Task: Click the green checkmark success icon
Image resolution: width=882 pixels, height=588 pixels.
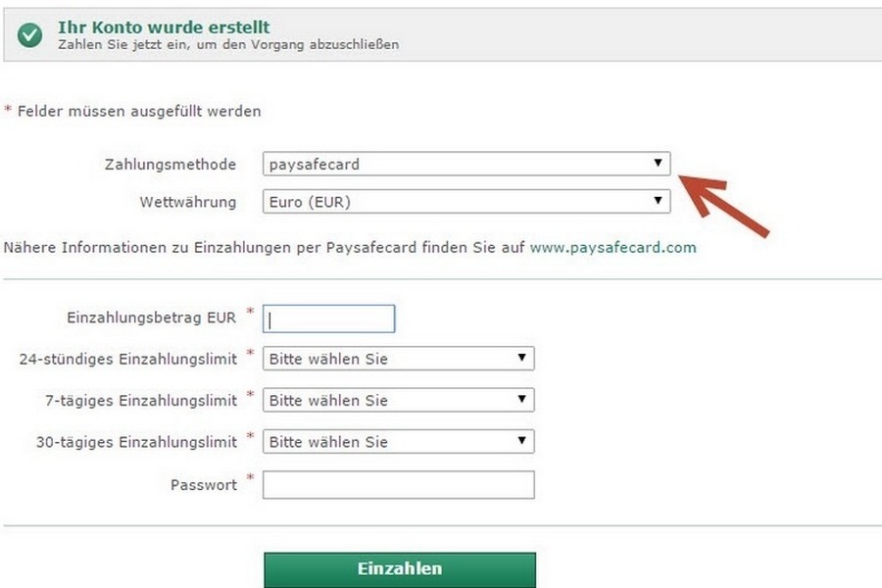Action: click(x=29, y=35)
